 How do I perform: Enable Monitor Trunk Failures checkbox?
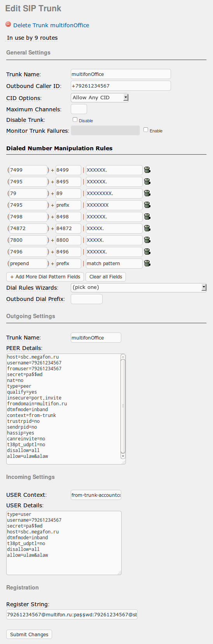click(146, 130)
